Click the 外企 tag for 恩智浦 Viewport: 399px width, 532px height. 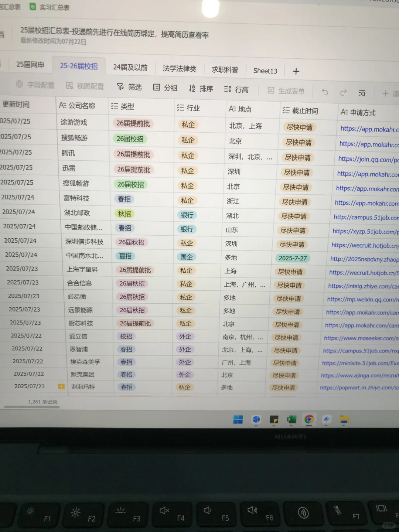pos(185,349)
